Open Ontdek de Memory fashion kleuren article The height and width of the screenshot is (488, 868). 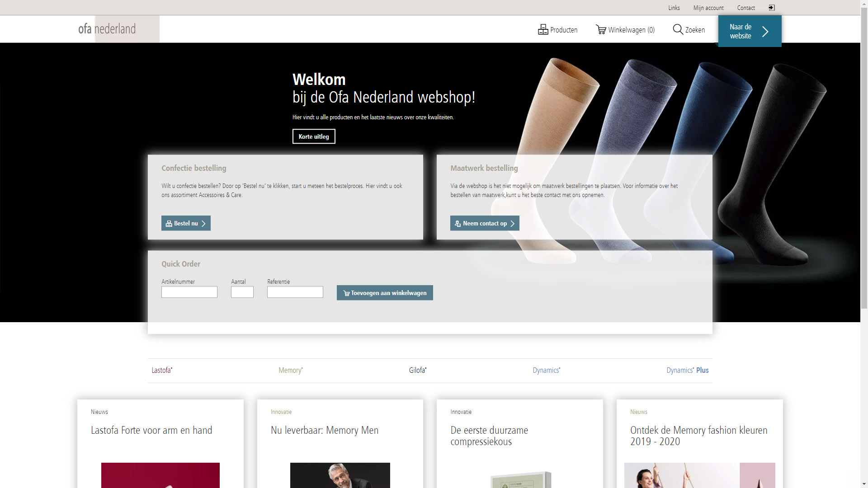tap(699, 436)
